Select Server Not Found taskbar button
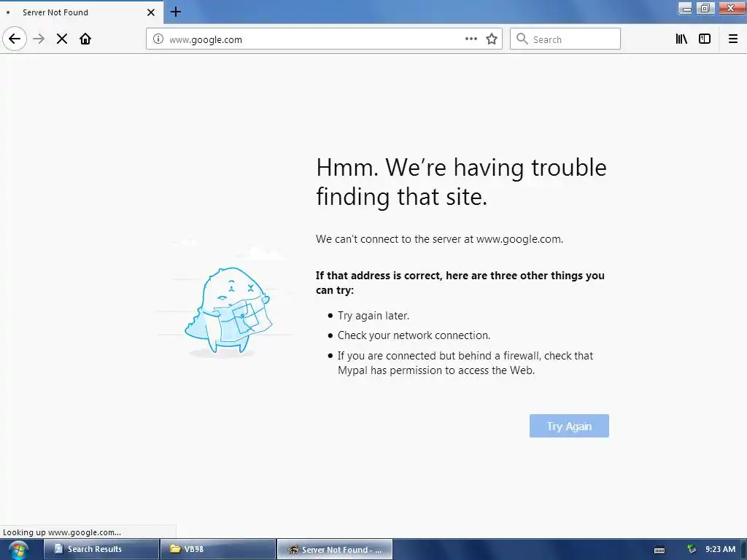This screenshot has height=560, width=747. (335, 549)
